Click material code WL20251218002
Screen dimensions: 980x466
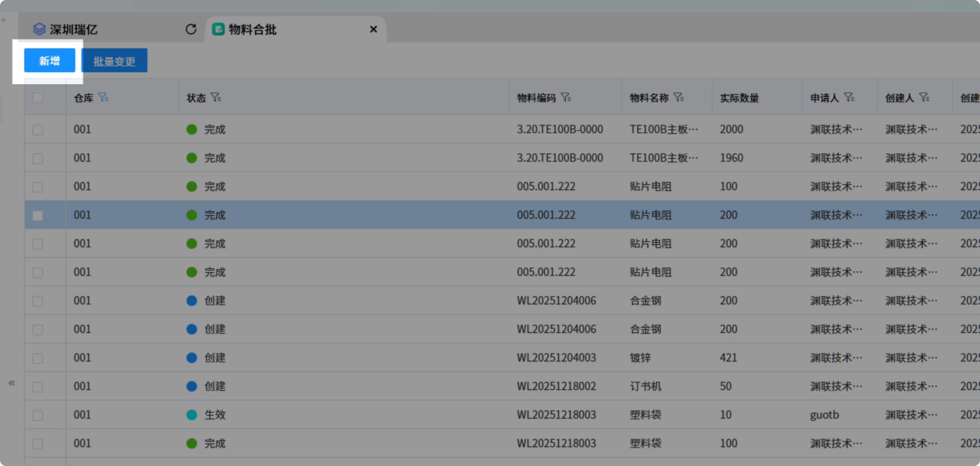tap(556, 386)
